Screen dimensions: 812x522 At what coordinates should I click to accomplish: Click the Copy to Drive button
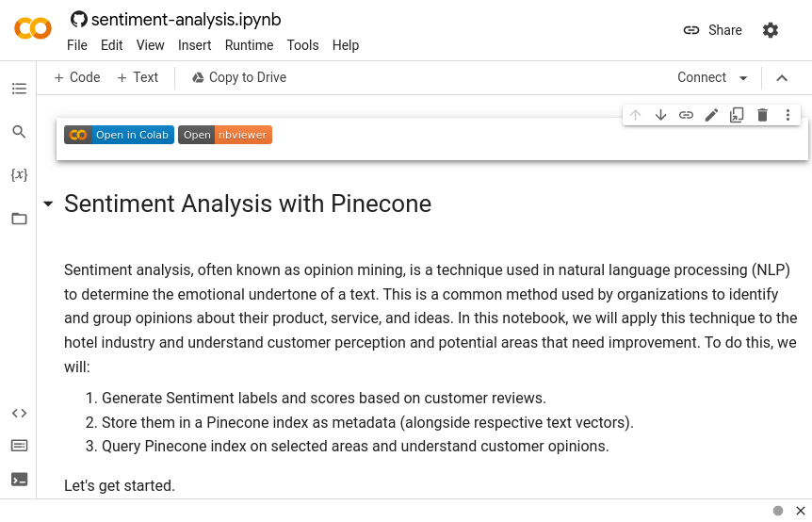(238, 77)
